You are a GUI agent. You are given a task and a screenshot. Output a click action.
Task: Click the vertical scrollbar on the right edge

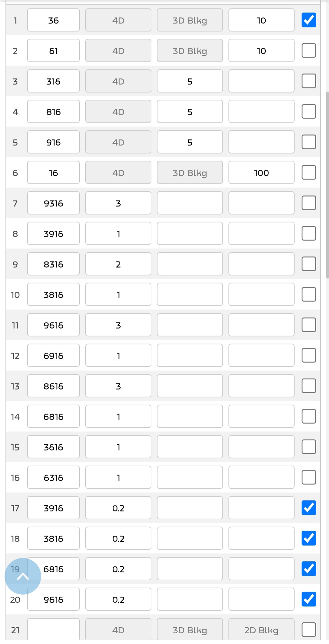pos(327,183)
